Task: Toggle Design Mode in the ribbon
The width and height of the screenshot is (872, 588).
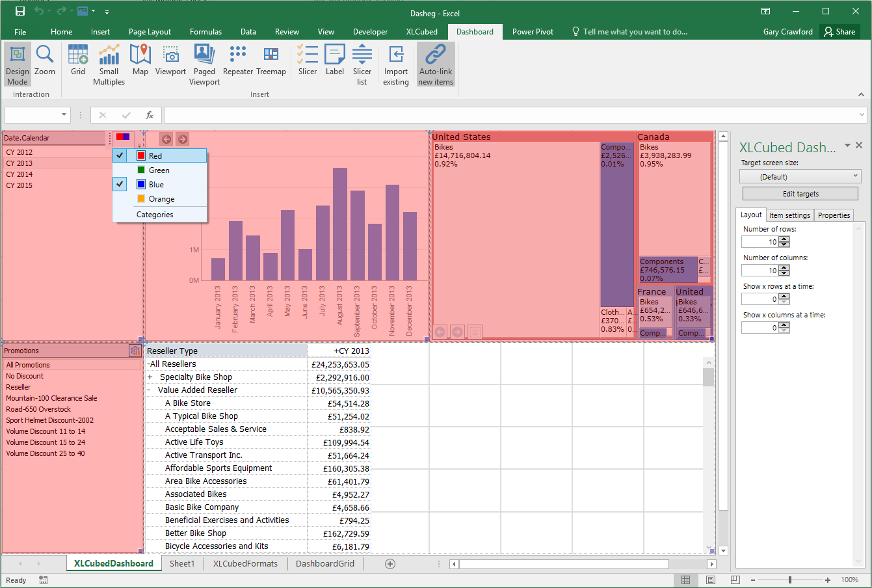Action: tap(18, 64)
